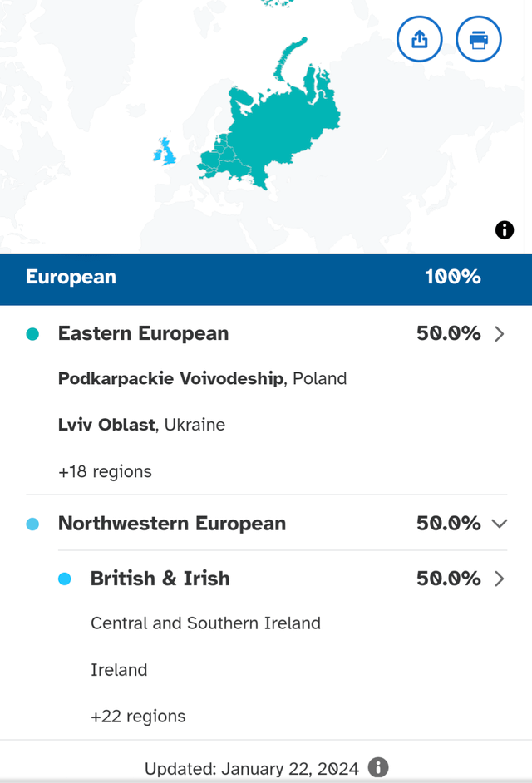Screen dimensions: 532x783
Task: Show the +22 regions list
Action: (138, 716)
